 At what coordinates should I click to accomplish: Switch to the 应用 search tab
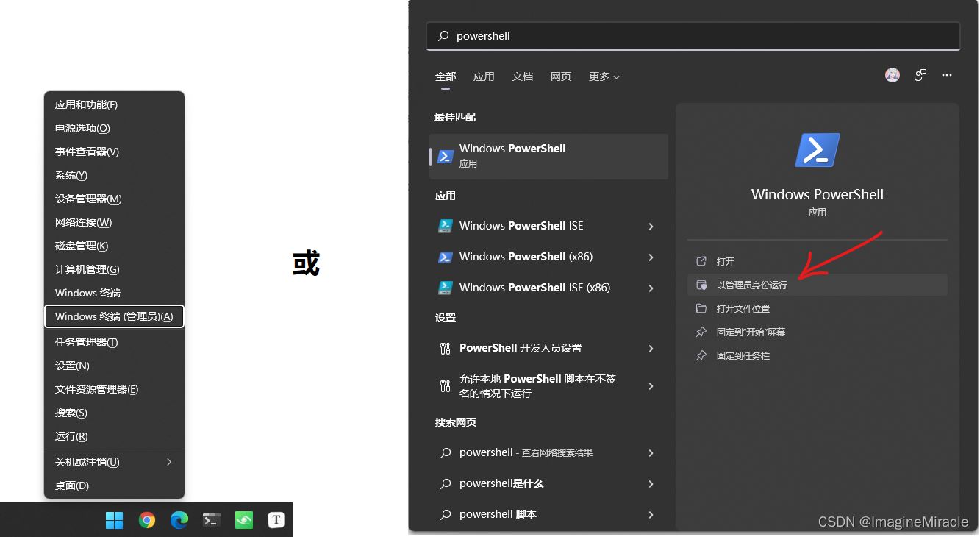pyautogui.click(x=484, y=77)
